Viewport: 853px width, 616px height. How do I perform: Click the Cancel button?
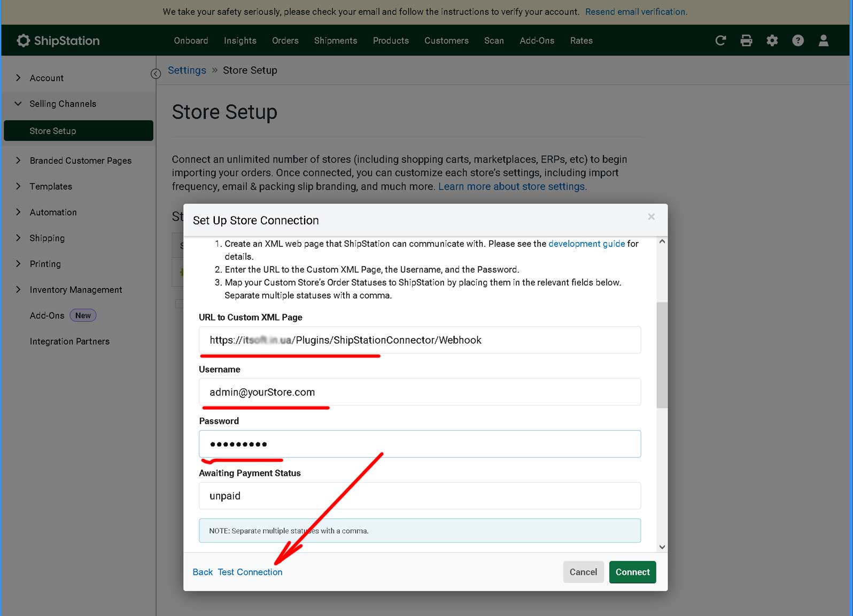click(583, 572)
